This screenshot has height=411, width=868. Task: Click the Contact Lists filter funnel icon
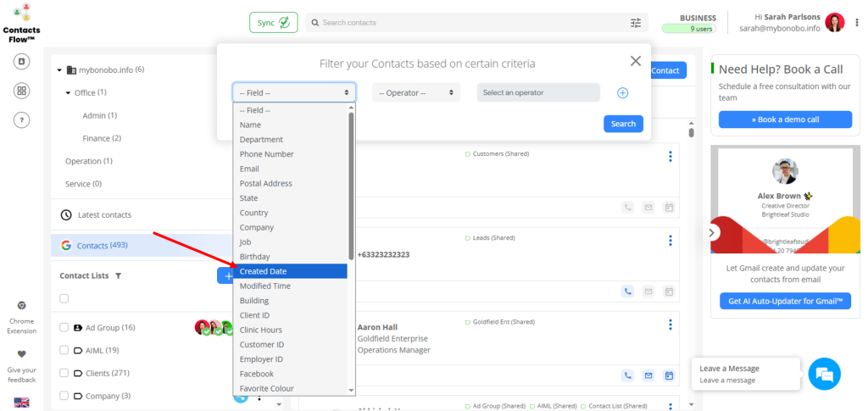point(118,276)
